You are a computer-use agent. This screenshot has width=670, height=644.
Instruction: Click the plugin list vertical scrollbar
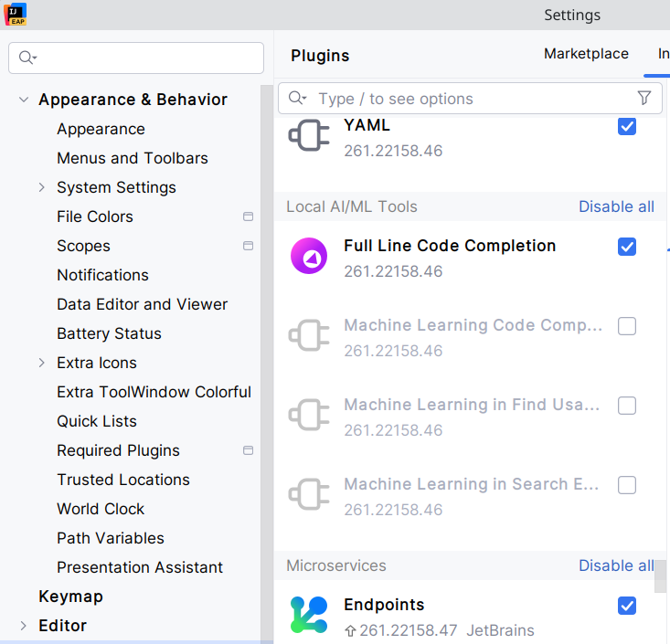(x=662, y=575)
